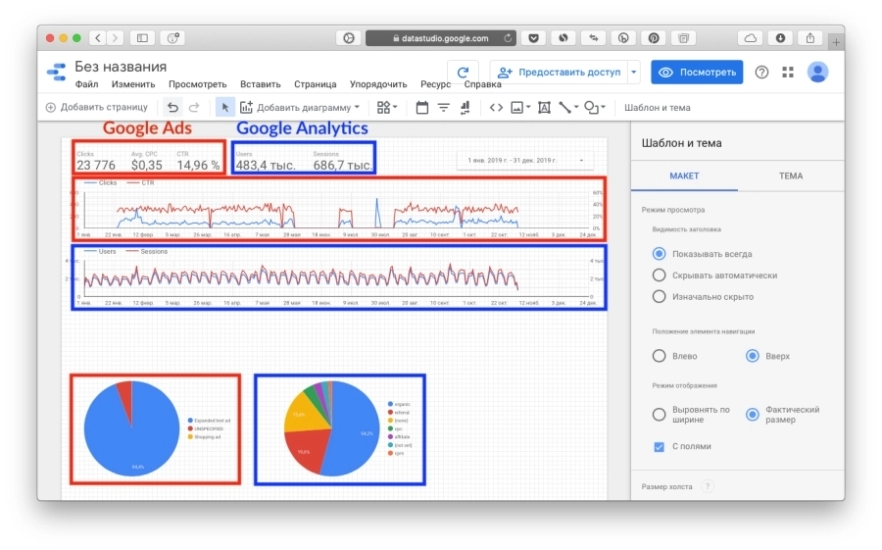The width and height of the screenshot is (882, 550).
Task: Switch to the МАКЕТ tab
Action: [x=684, y=176]
